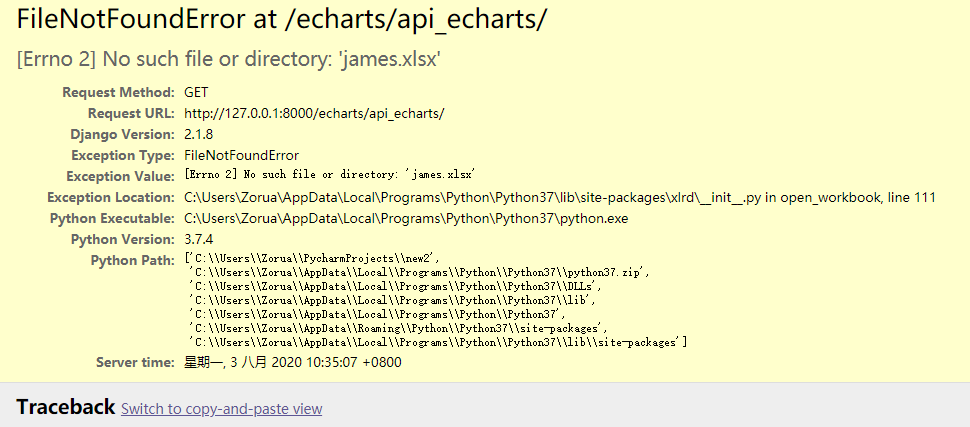This screenshot has width=970, height=427.
Task: Click the Exception Location label
Action: (x=111, y=197)
